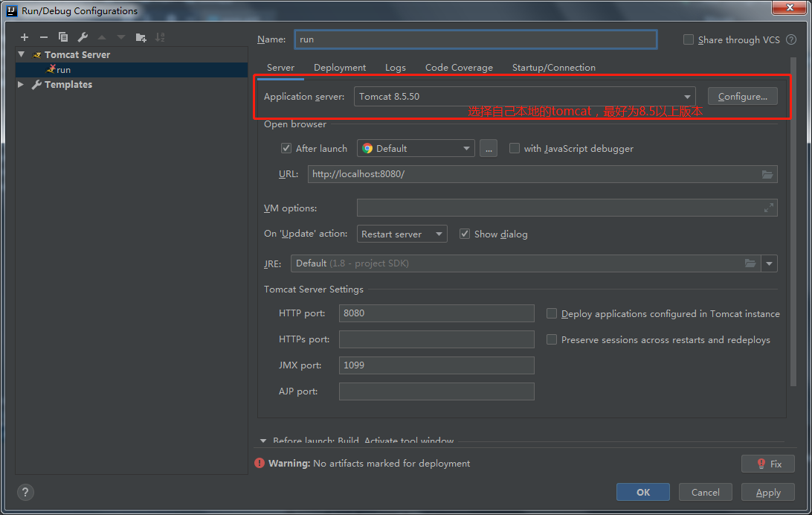Open the Default browser dropdown
The image size is (812, 515).
416,149
